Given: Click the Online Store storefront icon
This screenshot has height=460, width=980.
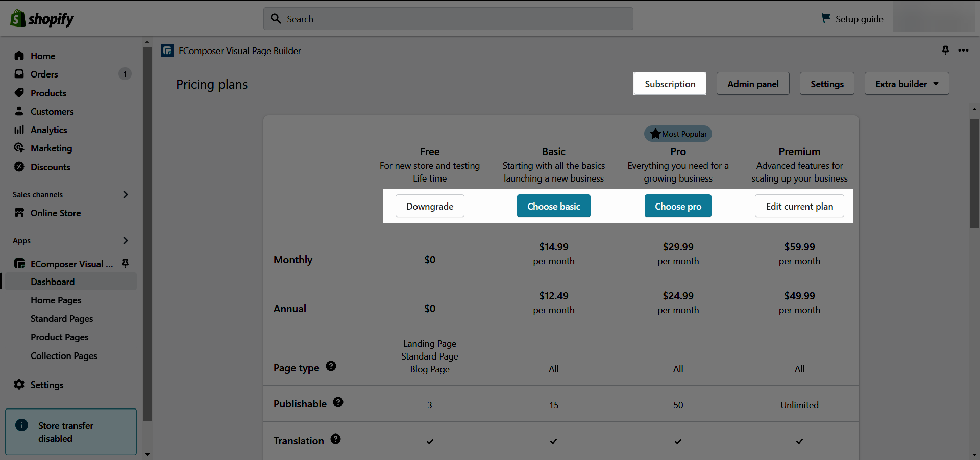Looking at the screenshot, I should 19,213.
